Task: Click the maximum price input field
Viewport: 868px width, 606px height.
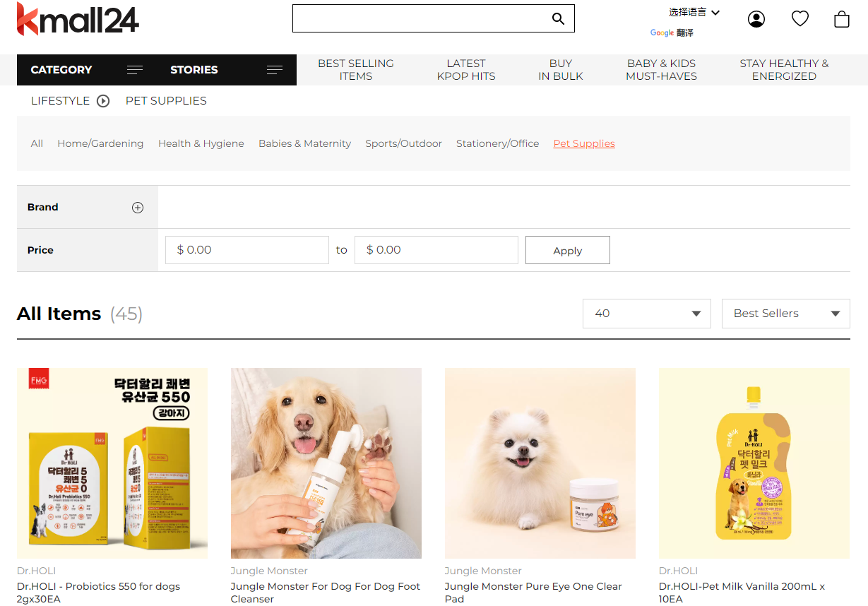Action: (436, 250)
